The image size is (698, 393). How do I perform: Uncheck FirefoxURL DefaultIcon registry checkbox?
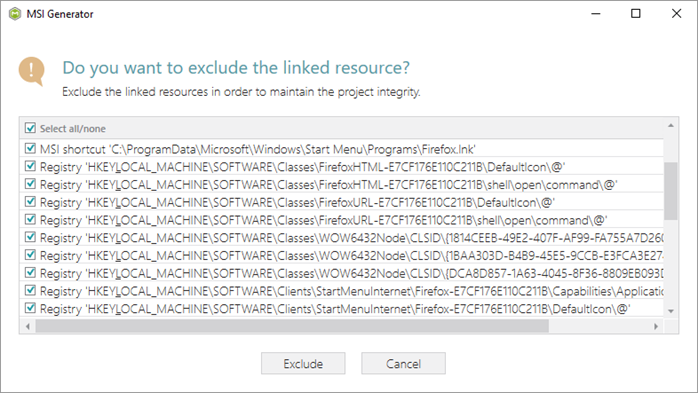pyautogui.click(x=30, y=202)
